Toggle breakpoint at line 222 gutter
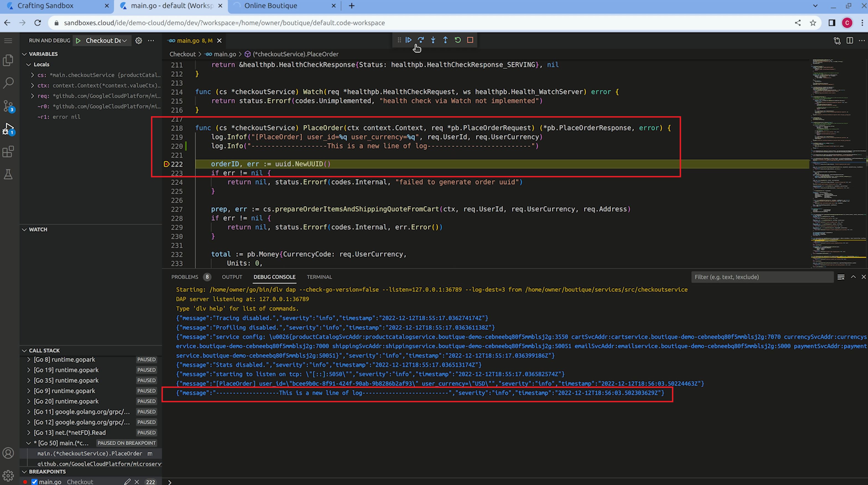Viewport: 868px width, 485px height. pos(166,164)
